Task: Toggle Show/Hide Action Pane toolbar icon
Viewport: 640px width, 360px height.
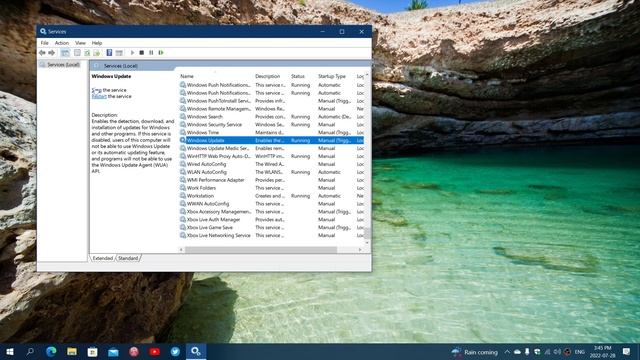Action: [x=119, y=53]
